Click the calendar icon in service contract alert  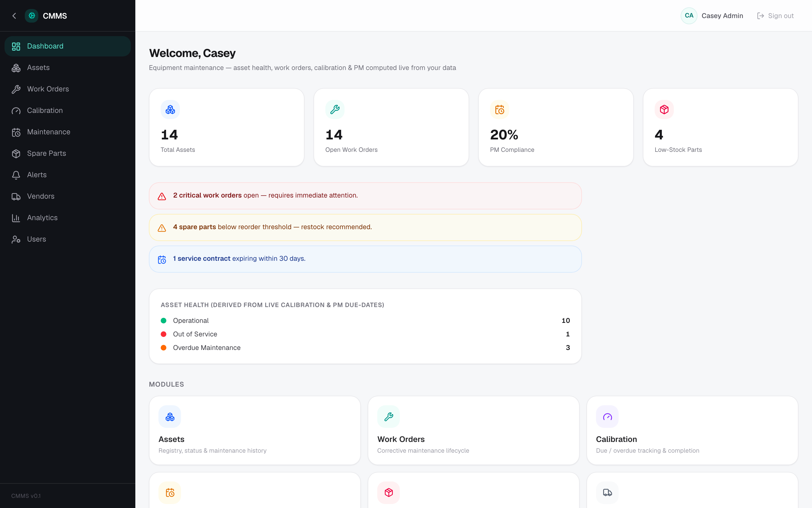162,259
